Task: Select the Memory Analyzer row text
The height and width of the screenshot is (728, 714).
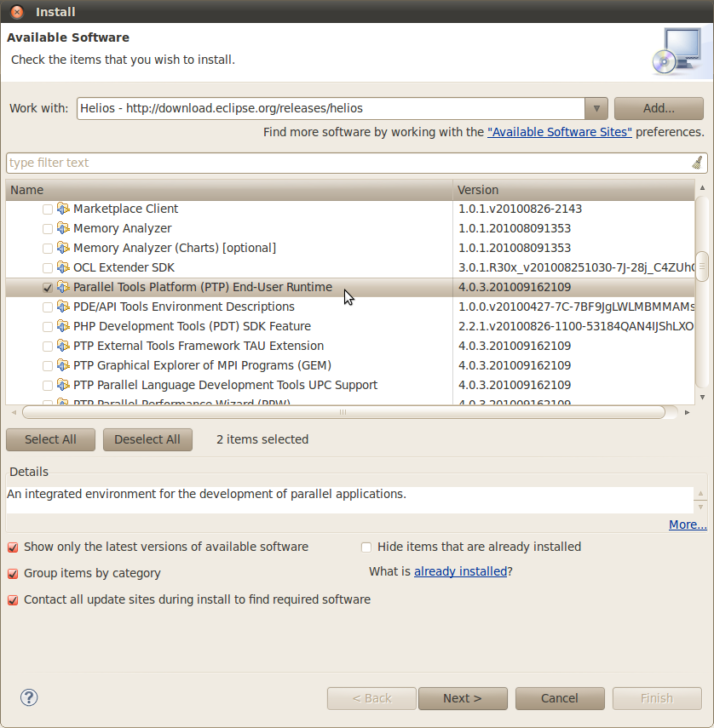Action: [122, 228]
